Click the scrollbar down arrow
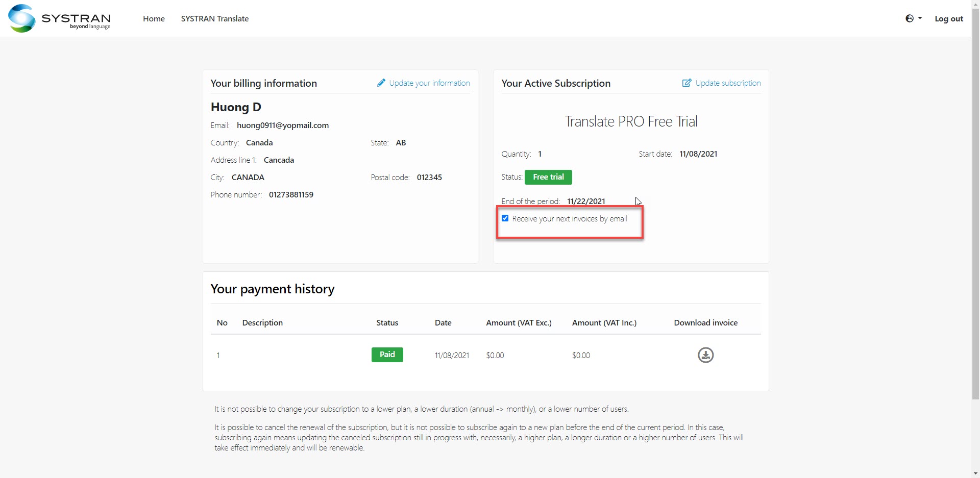Viewport: 980px width, 478px height. (975, 473)
